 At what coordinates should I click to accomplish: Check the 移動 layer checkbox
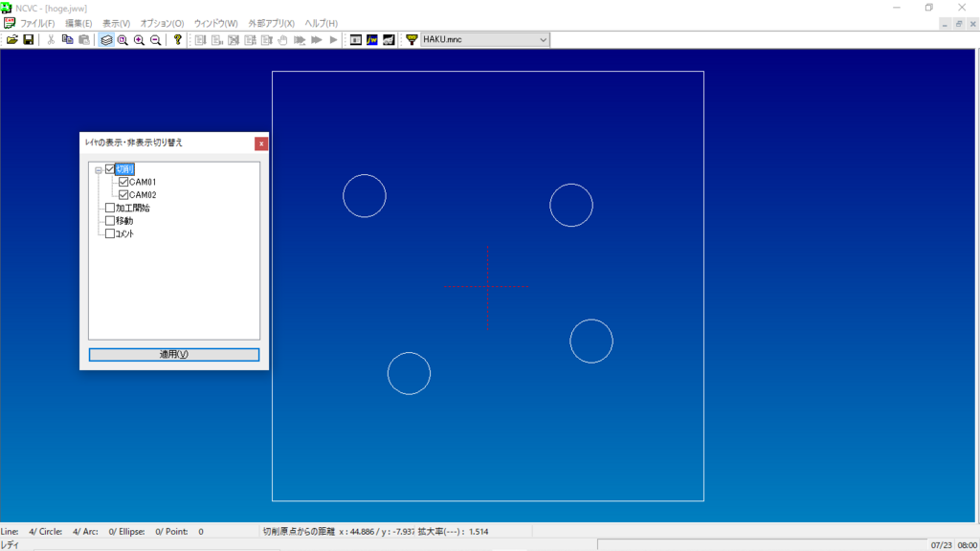point(110,221)
